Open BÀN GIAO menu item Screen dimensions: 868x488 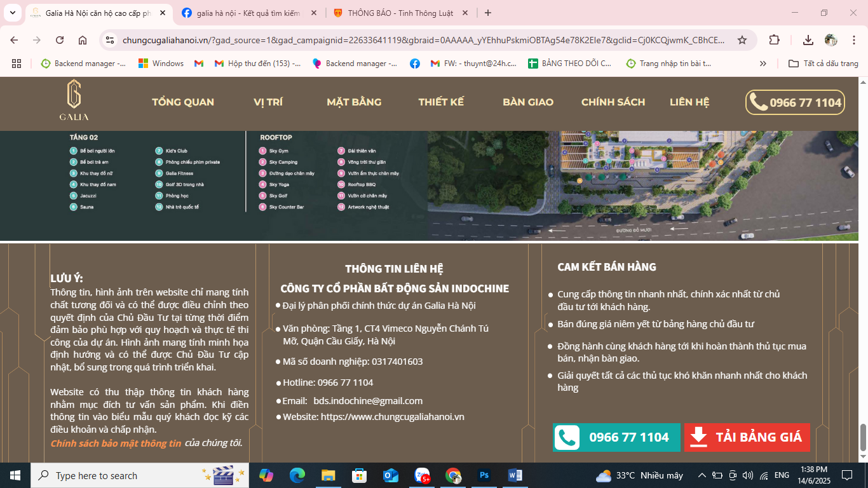(528, 102)
